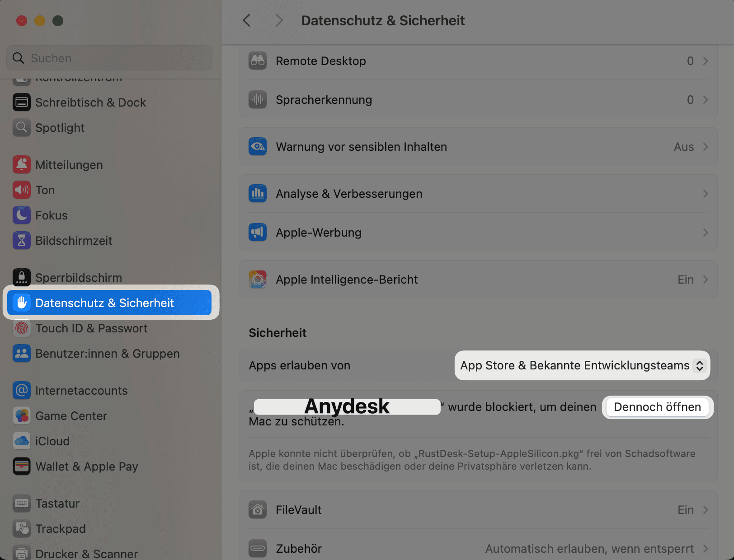Click the Spotlight magnifier icon in sidebar

click(x=22, y=128)
